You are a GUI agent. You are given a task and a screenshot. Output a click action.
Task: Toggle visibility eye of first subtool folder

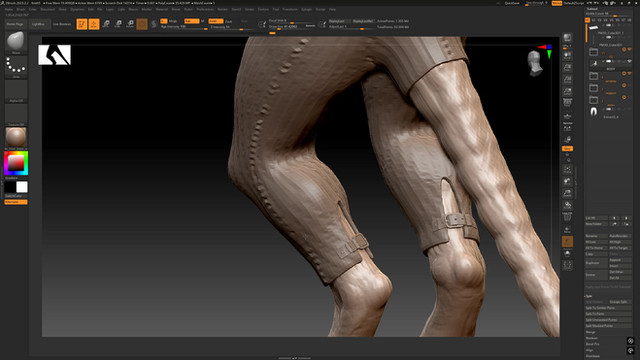coord(624,49)
